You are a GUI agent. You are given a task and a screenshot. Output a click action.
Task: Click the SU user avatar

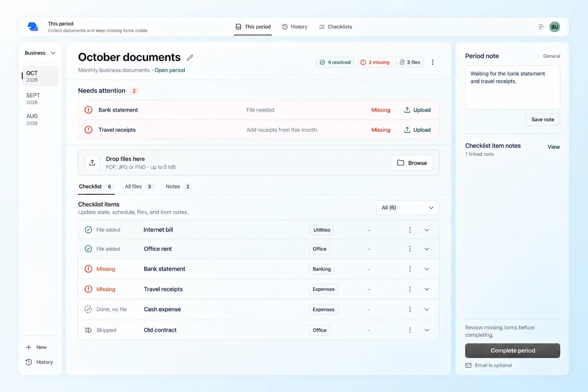coord(555,27)
